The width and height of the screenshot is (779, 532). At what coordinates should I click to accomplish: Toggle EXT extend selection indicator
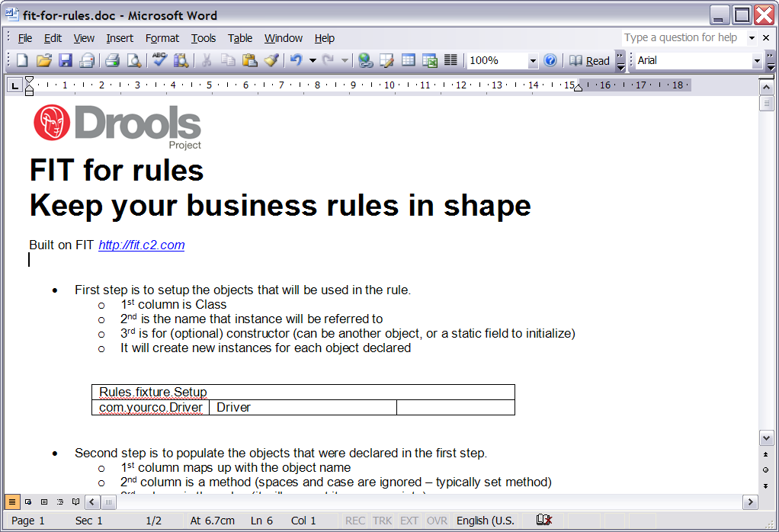(x=409, y=521)
